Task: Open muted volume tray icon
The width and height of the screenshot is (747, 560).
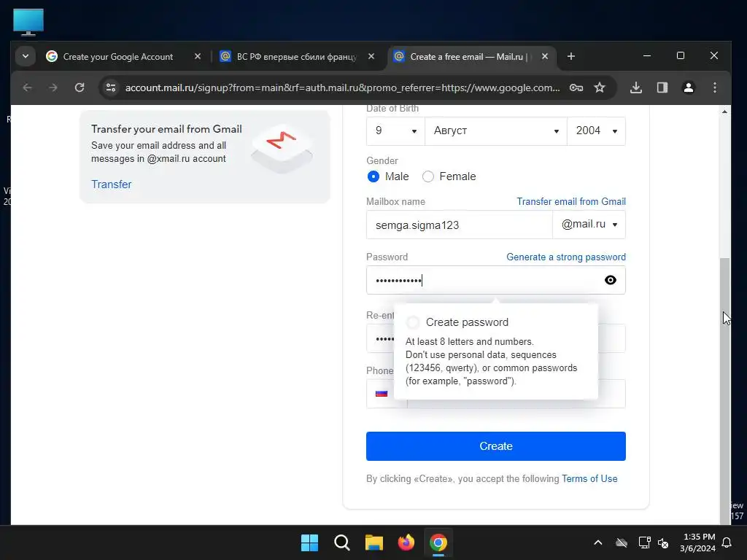Action: tap(663, 542)
